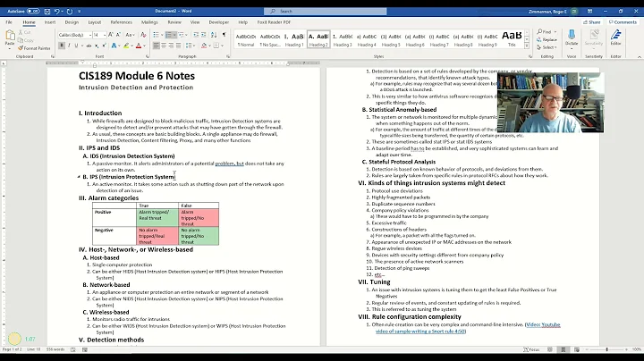Click the Align Right icon

click(171, 46)
